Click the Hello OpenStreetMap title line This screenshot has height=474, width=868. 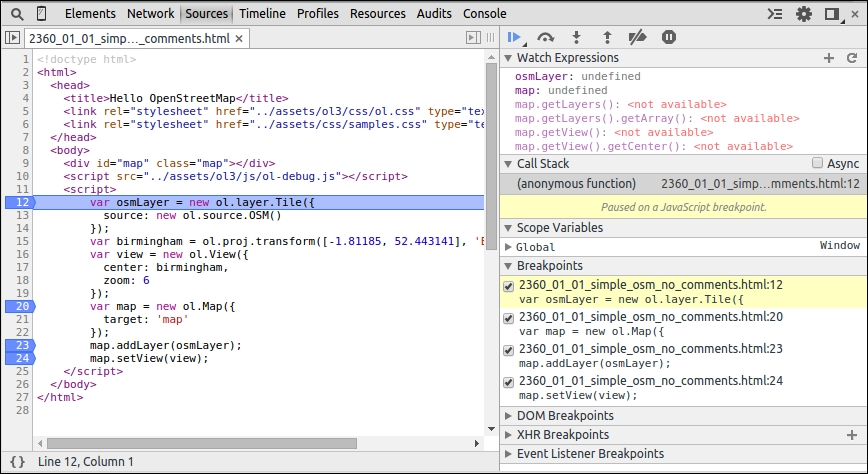tap(175, 98)
